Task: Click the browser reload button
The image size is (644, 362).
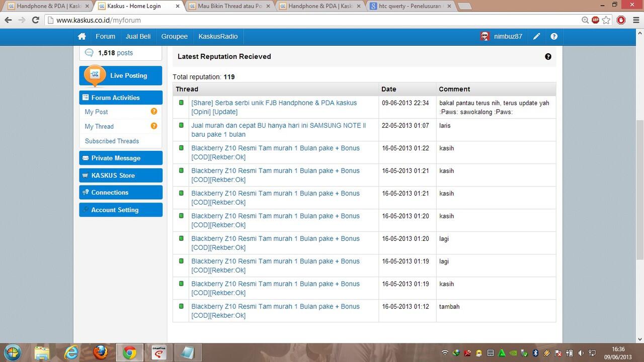Action: click(x=35, y=20)
